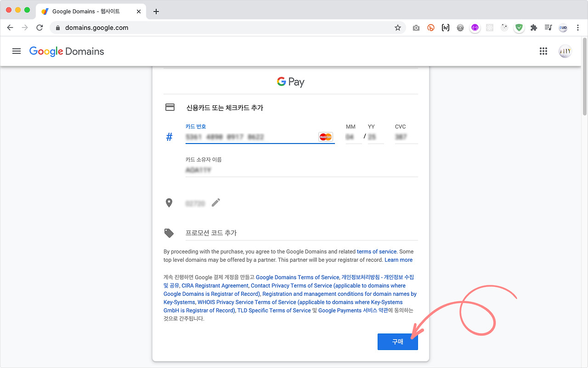The image size is (588, 368).
Task: Click the gray gear extension icon
Action: click(x=460, y=28)
